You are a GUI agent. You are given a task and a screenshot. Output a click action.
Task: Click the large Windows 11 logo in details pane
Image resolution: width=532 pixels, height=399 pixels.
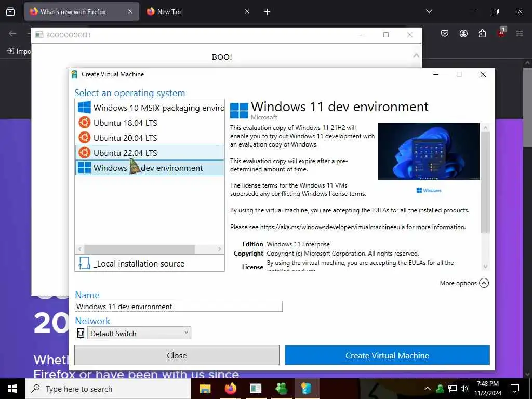click(x=239, y=111)
